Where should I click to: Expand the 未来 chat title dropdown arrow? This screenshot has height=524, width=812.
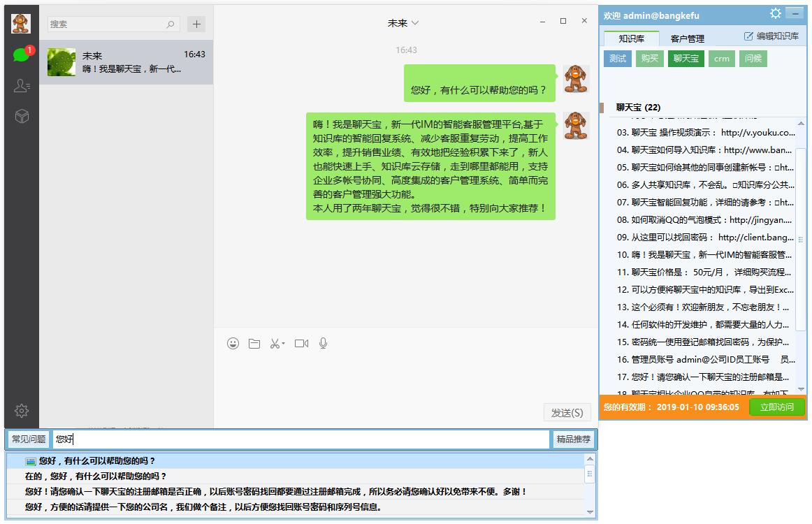pyautogui.click(x=415, y=23)
